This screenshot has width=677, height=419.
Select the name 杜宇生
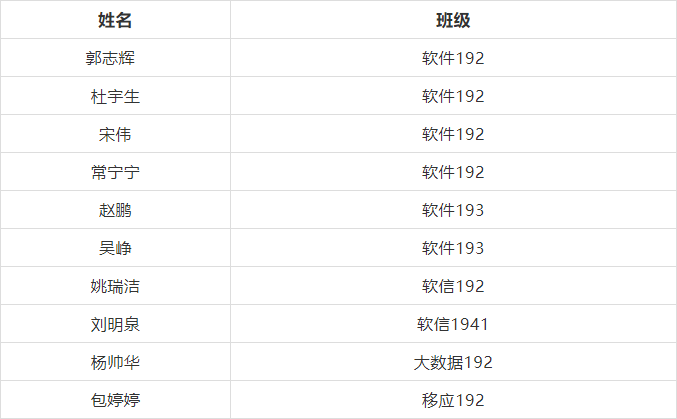pyautogui.click(x=115, y=96)
